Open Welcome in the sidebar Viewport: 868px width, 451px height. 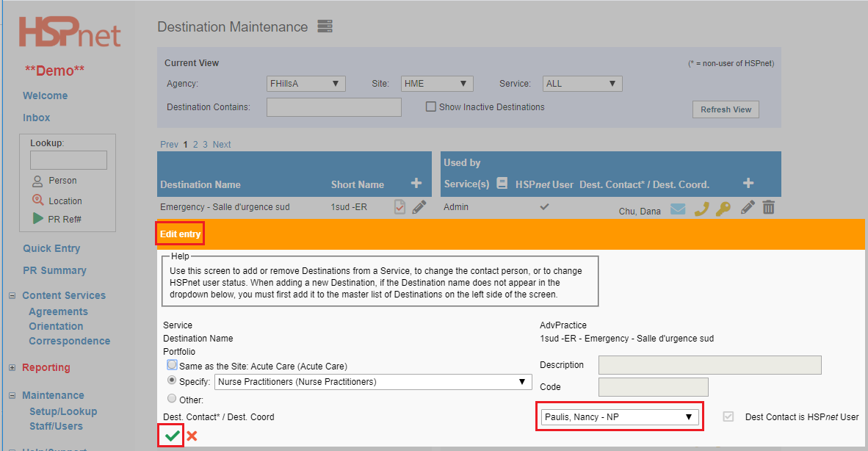click(46, 95)
